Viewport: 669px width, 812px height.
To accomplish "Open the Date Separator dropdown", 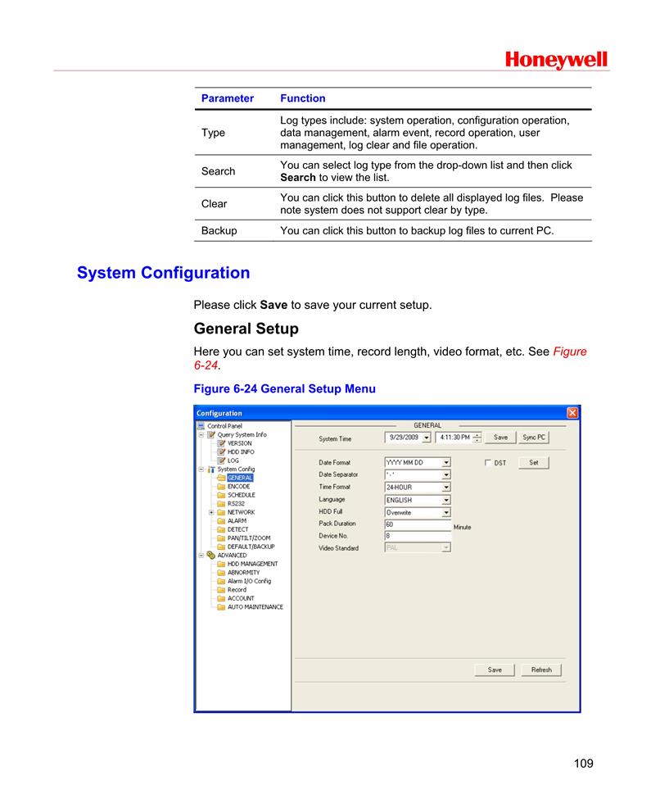I will click(x=446, y=475).
